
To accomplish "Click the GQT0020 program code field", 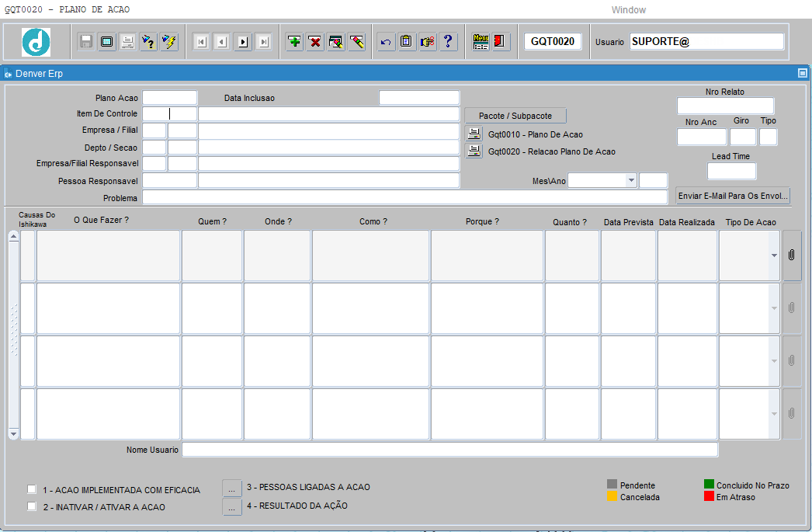I will (553, 41).
